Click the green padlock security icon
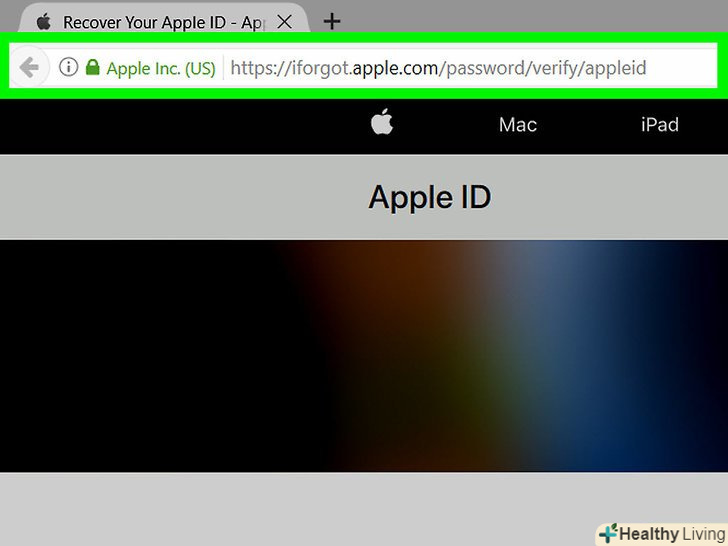This screenshot has width=728, height=546. [93, 67]
